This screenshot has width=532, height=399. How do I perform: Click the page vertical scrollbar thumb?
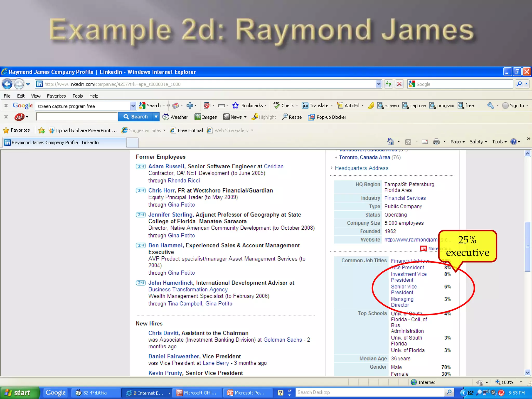click(x=527, y=246)
